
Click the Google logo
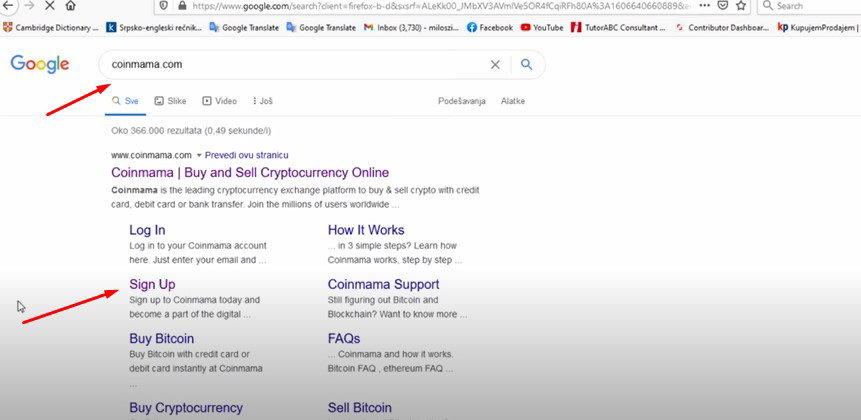[x=40, y=64]
